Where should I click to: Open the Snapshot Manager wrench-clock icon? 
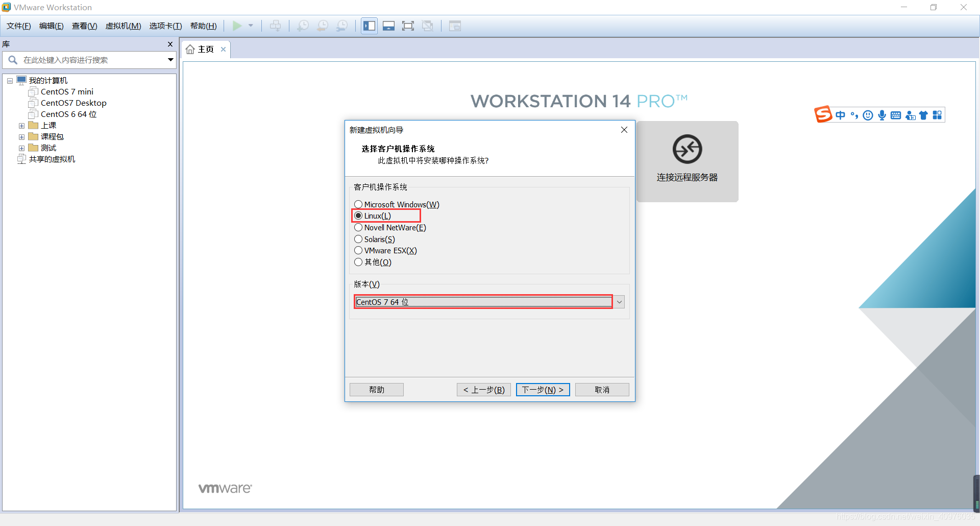tap(342, 26)
